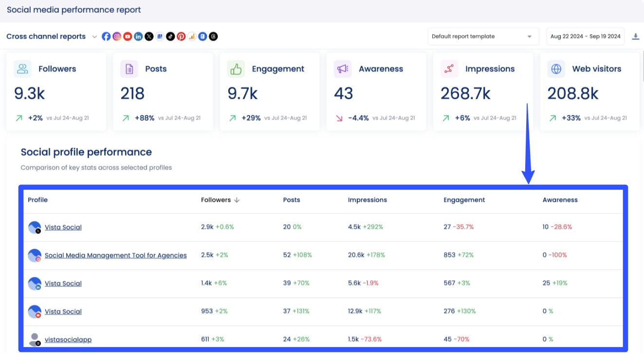Image resolution: width=644 pixels, height=353 pixels.
Task: Select the Instagram channel icon
Action: tap(117, 36)
